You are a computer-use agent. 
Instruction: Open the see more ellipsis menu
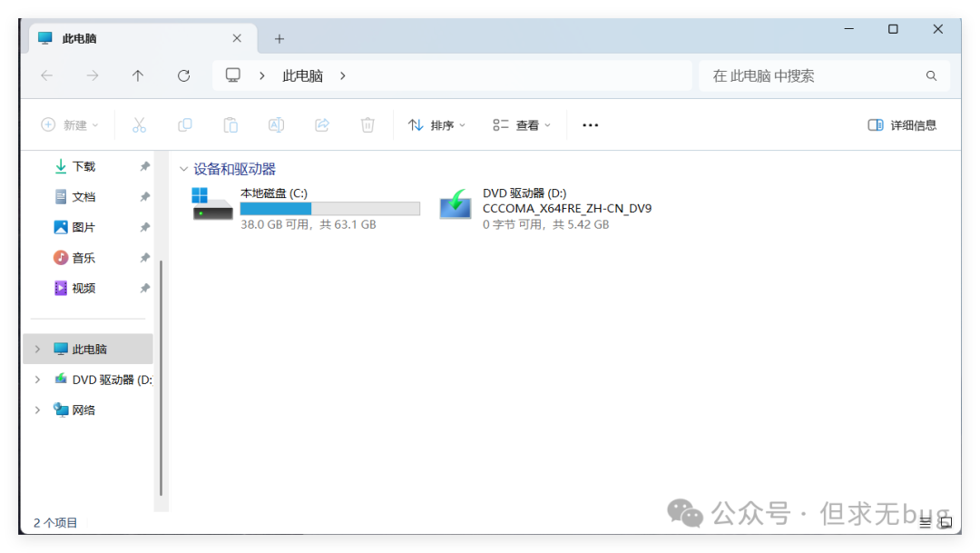point(591,125)
